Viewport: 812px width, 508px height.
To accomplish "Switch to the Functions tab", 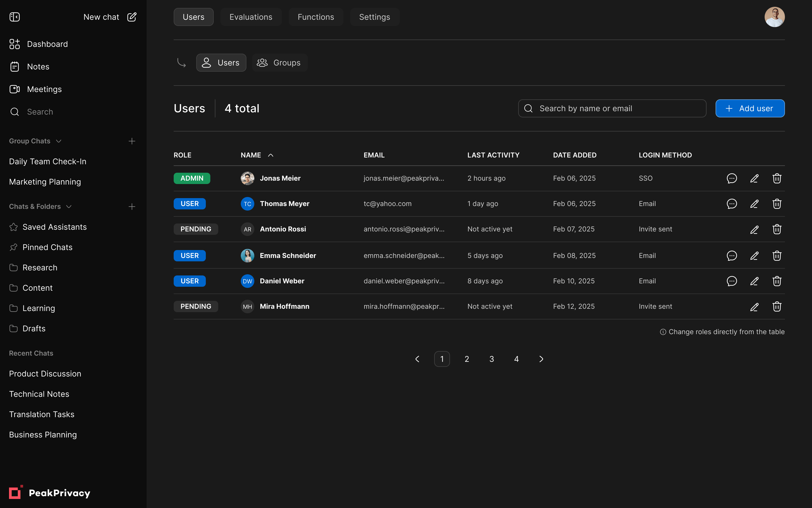I will (x=316, y=17).
